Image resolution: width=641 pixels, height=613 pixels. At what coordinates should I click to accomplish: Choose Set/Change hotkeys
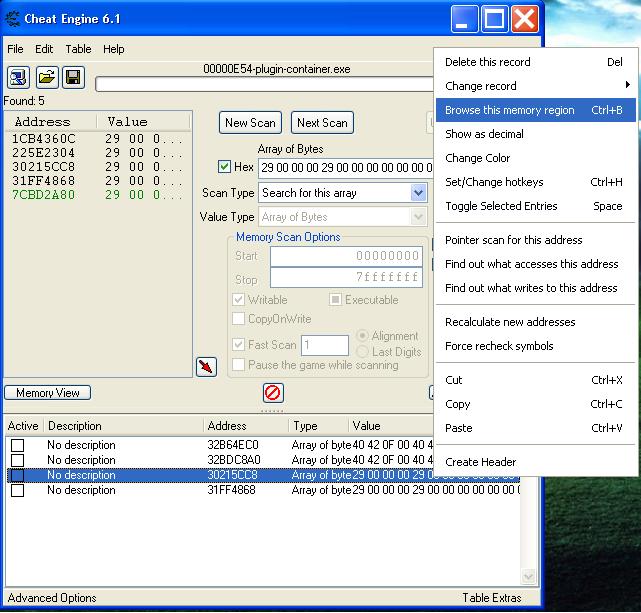[536, 182]
